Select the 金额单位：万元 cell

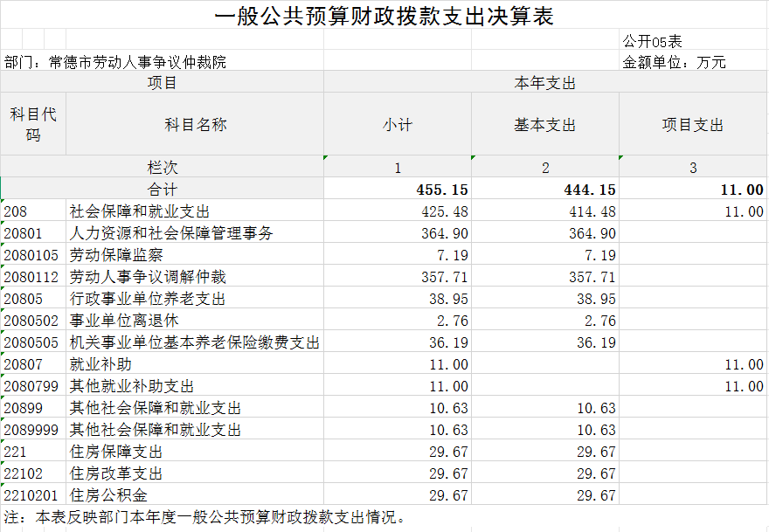pyautogui.click(x=674, y=62)
